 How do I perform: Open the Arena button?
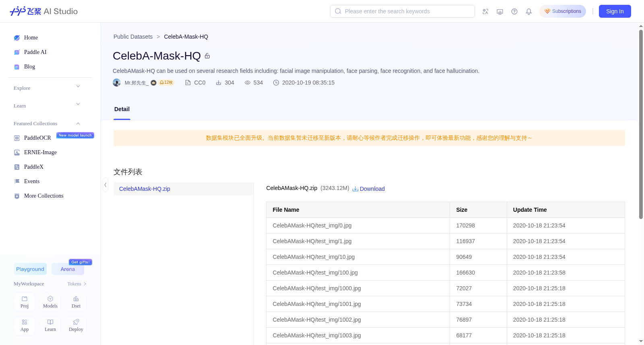point(68,269)
